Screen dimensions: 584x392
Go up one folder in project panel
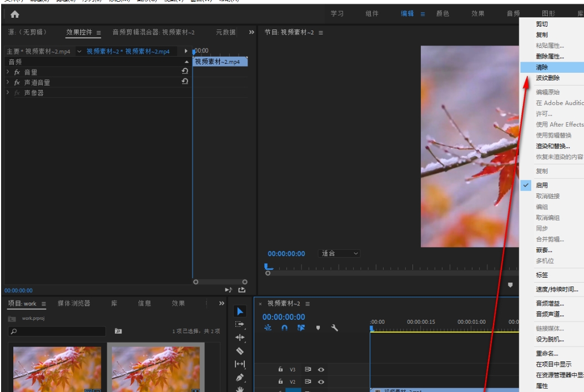(12, 319)
